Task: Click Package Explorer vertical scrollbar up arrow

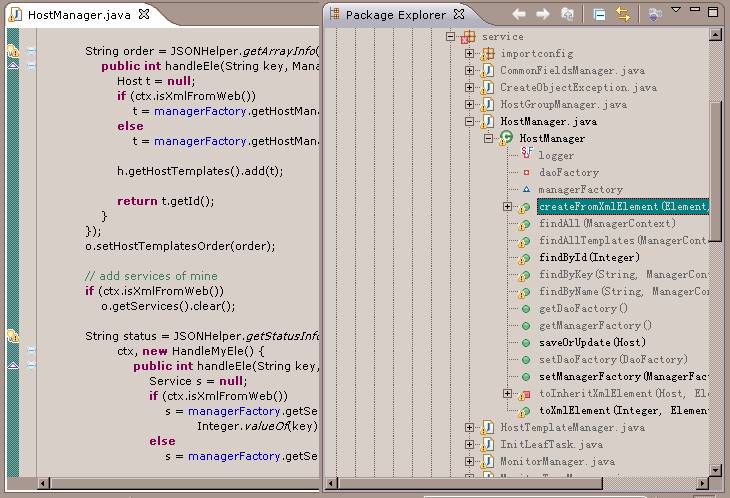Action: click(715, 34)
